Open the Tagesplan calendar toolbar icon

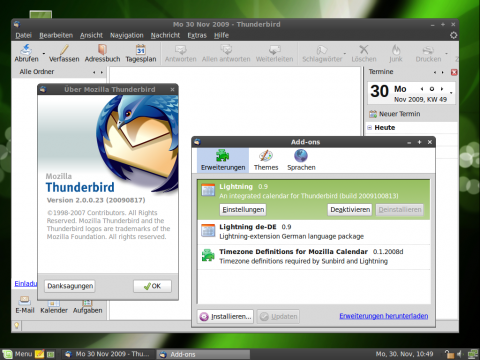pyautogui.click(x=141, y=54)
